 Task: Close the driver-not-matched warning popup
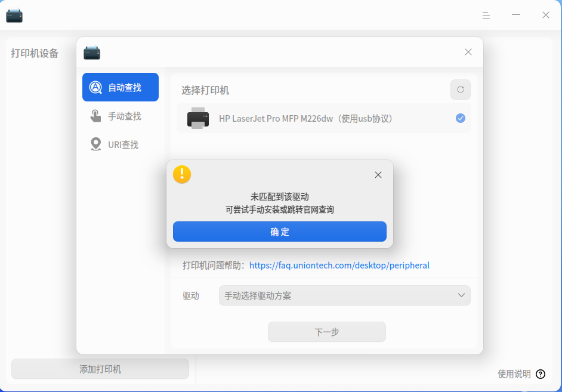[378, 175]
